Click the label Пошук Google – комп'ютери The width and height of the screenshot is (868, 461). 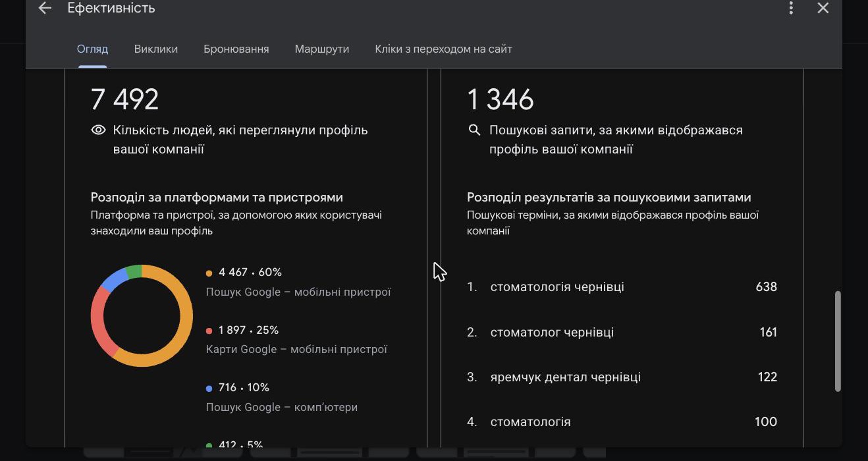coord(282,408)
